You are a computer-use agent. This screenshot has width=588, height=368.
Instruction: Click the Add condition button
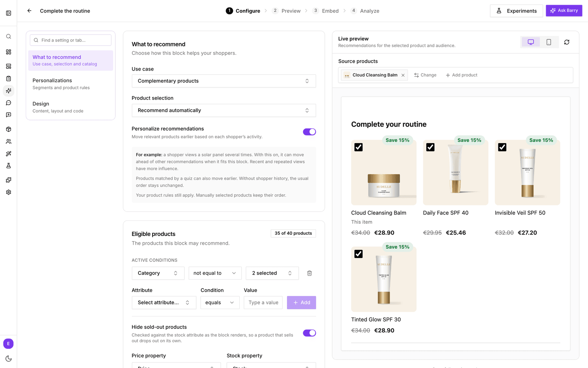click(x=301, y=302)
